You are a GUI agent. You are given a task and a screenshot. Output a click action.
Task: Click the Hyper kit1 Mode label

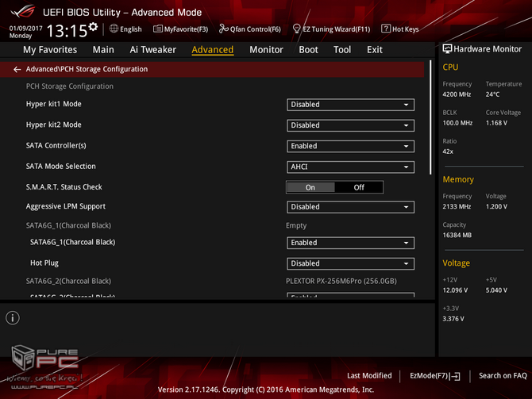click(54, 104)
